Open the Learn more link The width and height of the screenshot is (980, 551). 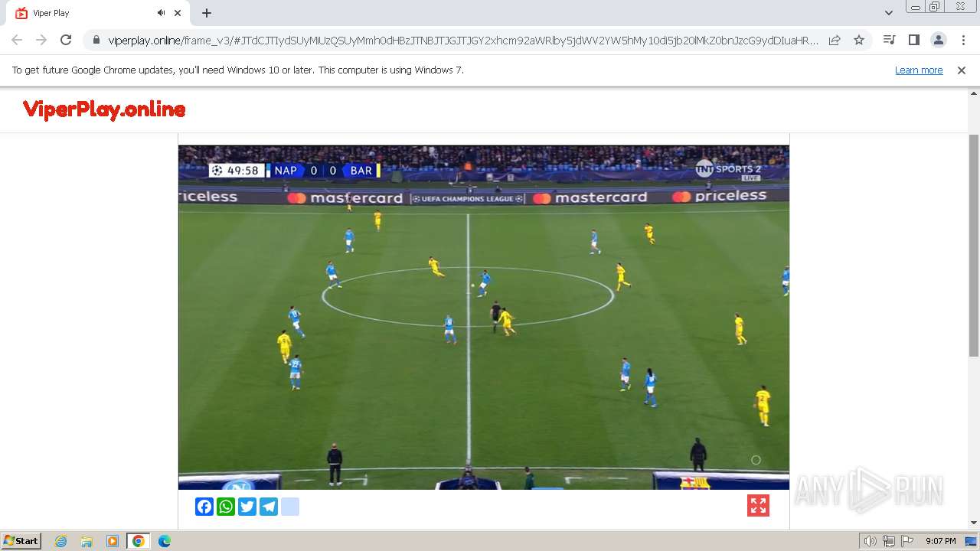(x=919, y=70)
